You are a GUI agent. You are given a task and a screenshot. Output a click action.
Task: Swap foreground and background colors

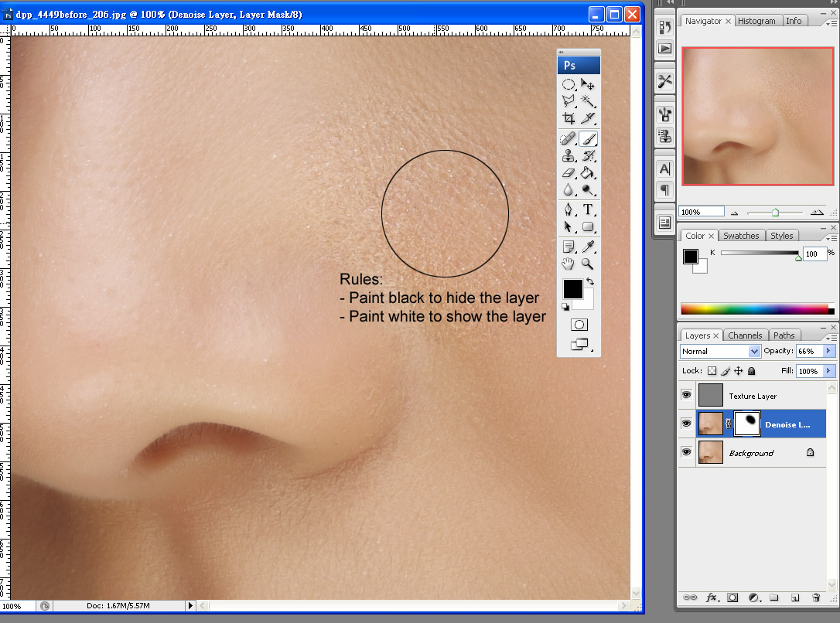tap(589, 281)
